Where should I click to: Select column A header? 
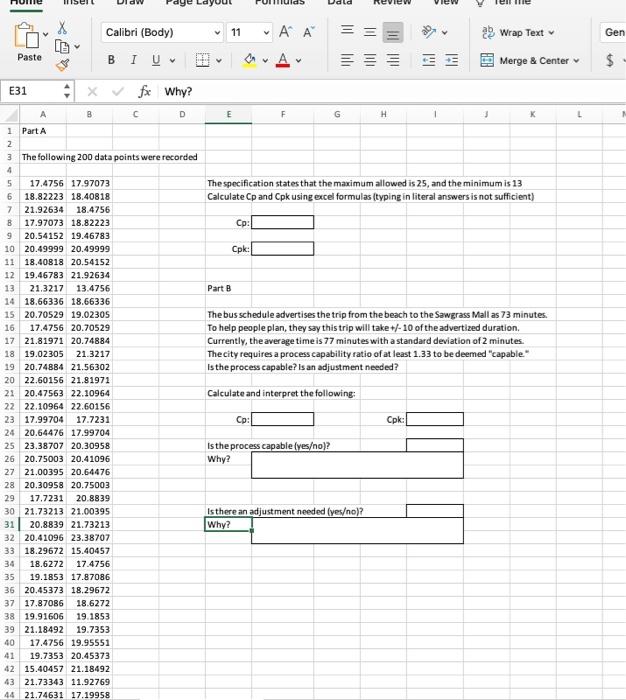coord(43,114)
